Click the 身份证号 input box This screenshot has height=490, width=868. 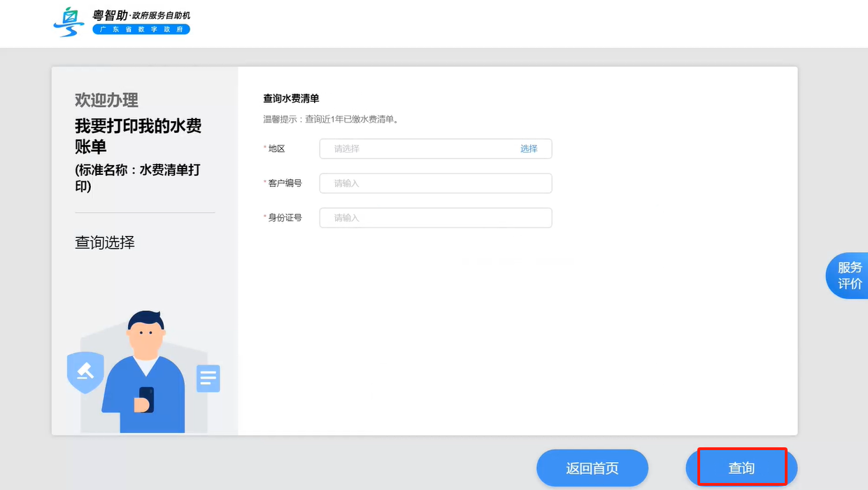(435, 218)
